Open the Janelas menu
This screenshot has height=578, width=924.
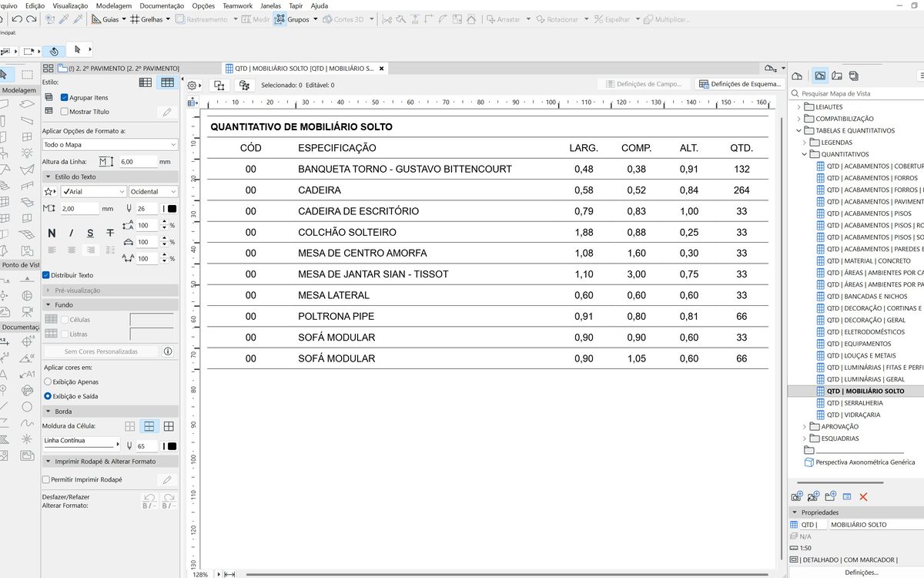(x=270, y=5)
